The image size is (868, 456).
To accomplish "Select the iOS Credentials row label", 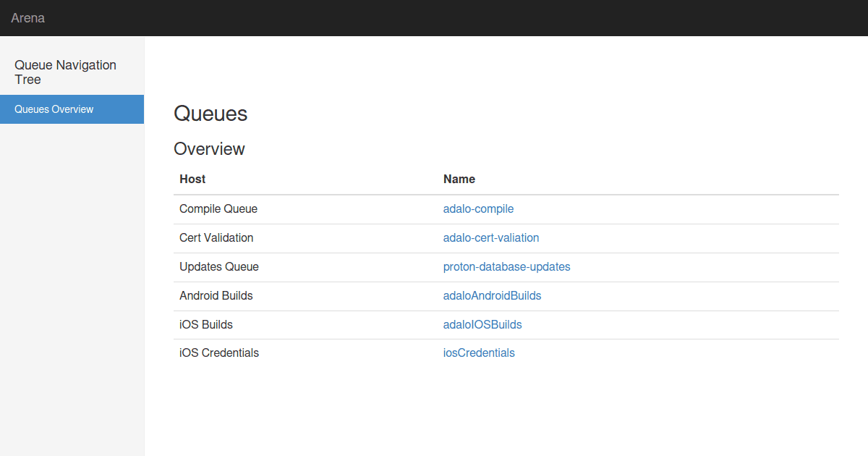I will [218, 352].
